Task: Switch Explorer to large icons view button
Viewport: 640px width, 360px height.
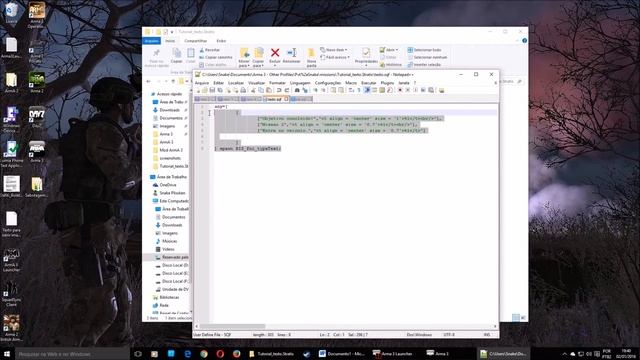Action: [x=523, y=318]
